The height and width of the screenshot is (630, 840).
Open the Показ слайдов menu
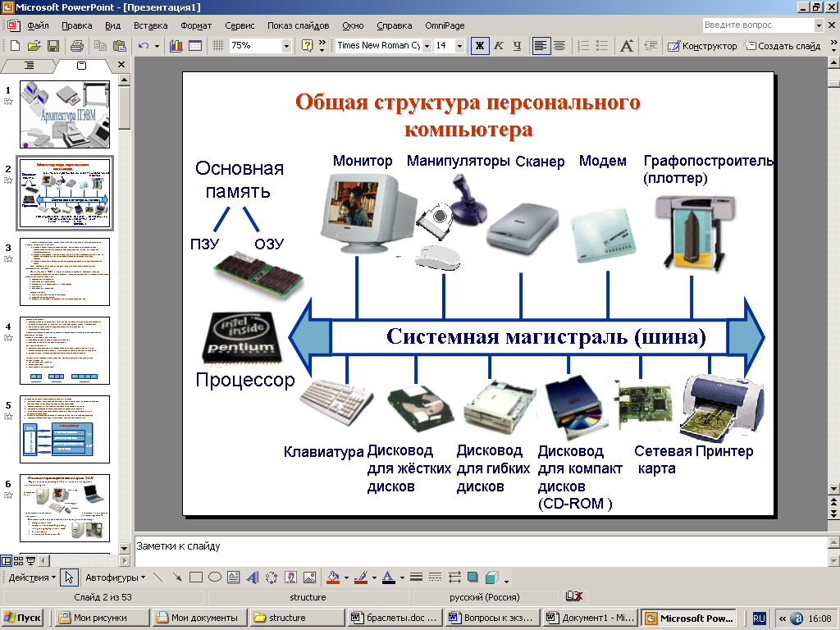[298, 25]
